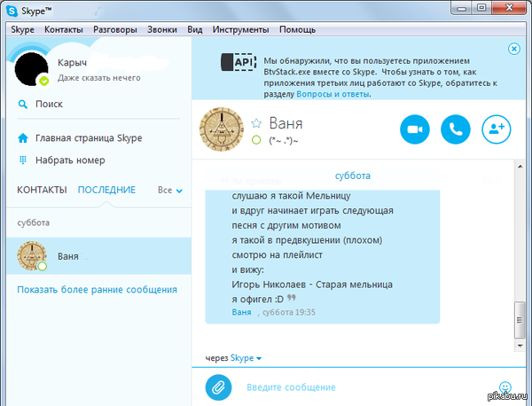Start a video call with Ваня
The image size is (532, 406).
click(x=414, y=129)
